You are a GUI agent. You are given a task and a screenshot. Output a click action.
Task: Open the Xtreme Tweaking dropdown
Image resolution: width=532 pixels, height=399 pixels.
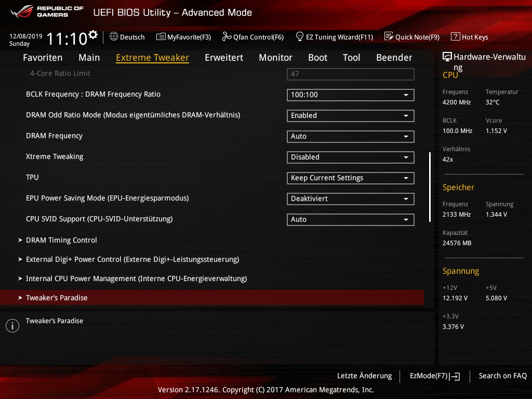click(351, 157)
